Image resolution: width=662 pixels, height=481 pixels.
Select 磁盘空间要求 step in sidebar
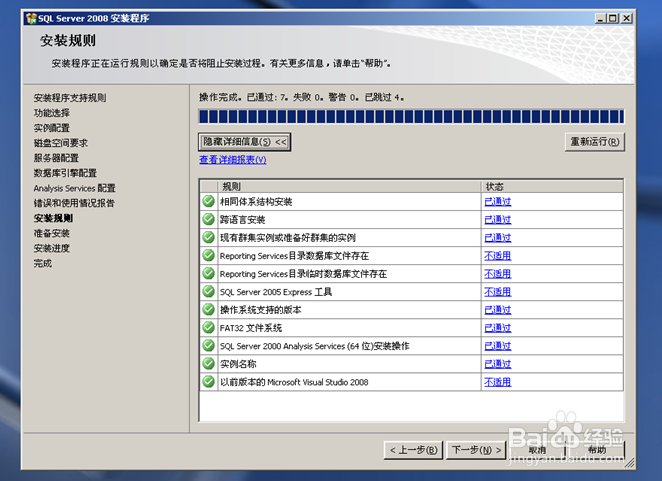[61, 143]
